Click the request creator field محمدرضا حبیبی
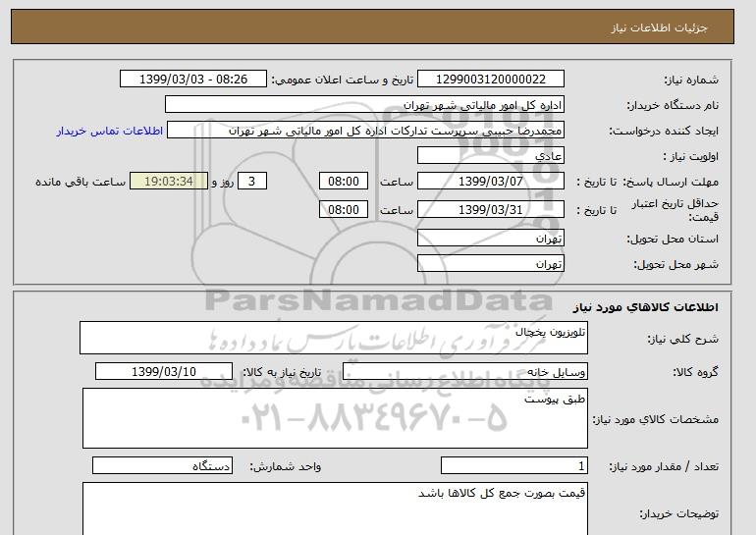Image resolution: width=756 pixels, height=535 pixels. pyautogui.click(x=365, y=131)
